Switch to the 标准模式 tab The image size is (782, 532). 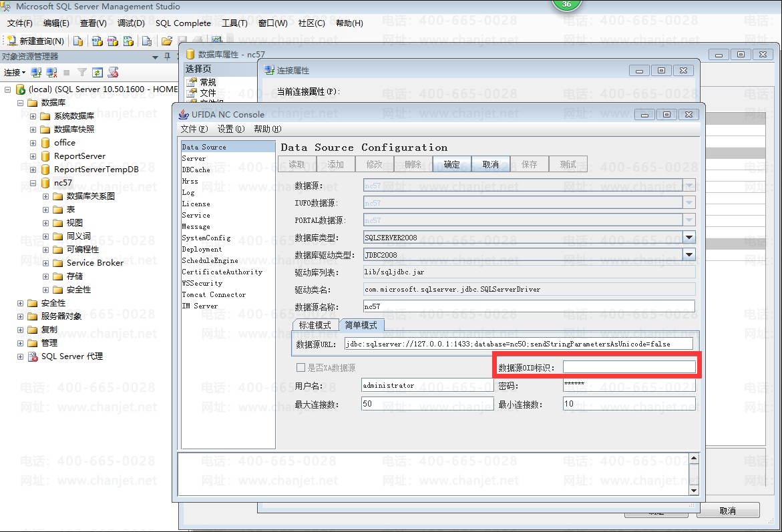[315, 325]
